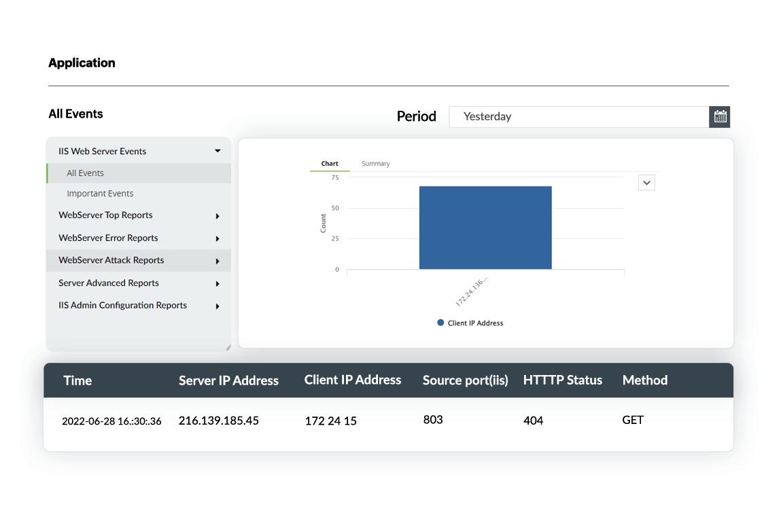Select the 2022-06-28 event table row

[388, 421]
